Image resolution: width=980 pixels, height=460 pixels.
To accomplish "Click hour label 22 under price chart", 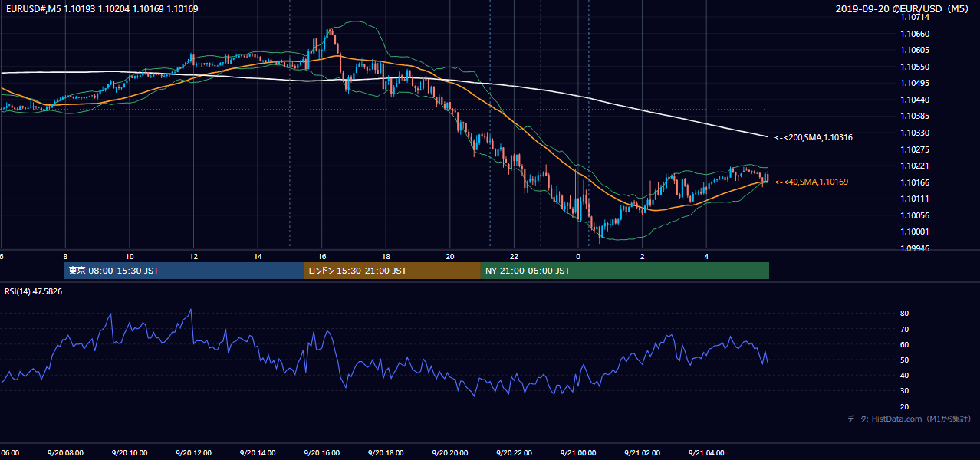I will pyautogui.click(x=514, y=256).
